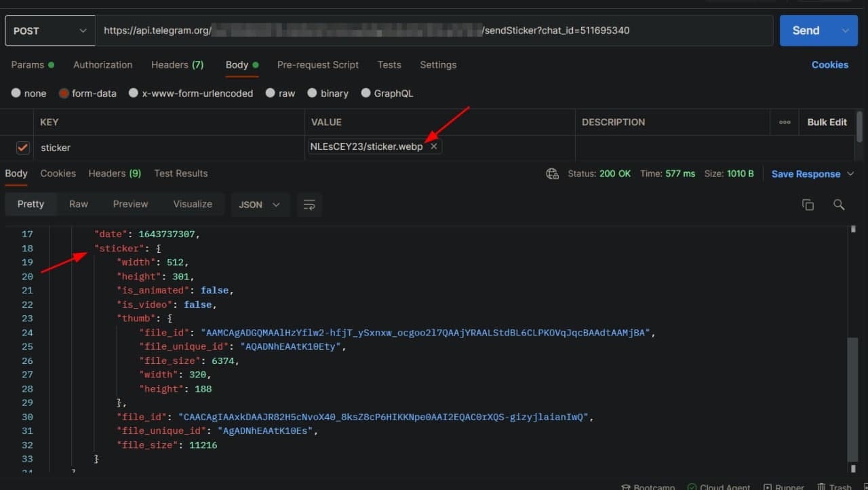Viewport: 868px width, 490px height.
Task: Click the request URL input field
Action: [434, 30]
